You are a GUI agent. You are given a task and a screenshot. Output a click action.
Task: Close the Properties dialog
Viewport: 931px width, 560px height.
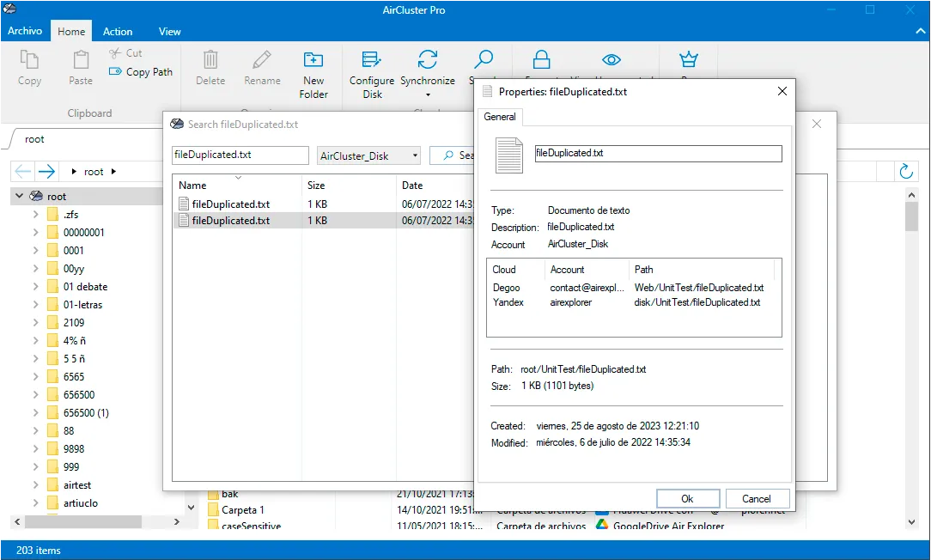pyautogui.click(x=782, y=91)
